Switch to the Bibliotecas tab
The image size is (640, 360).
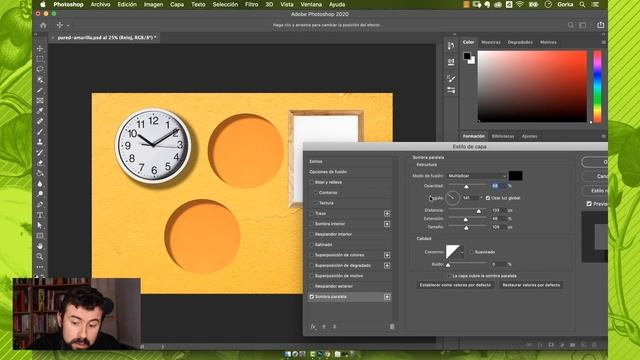click(x=502, y=136)
